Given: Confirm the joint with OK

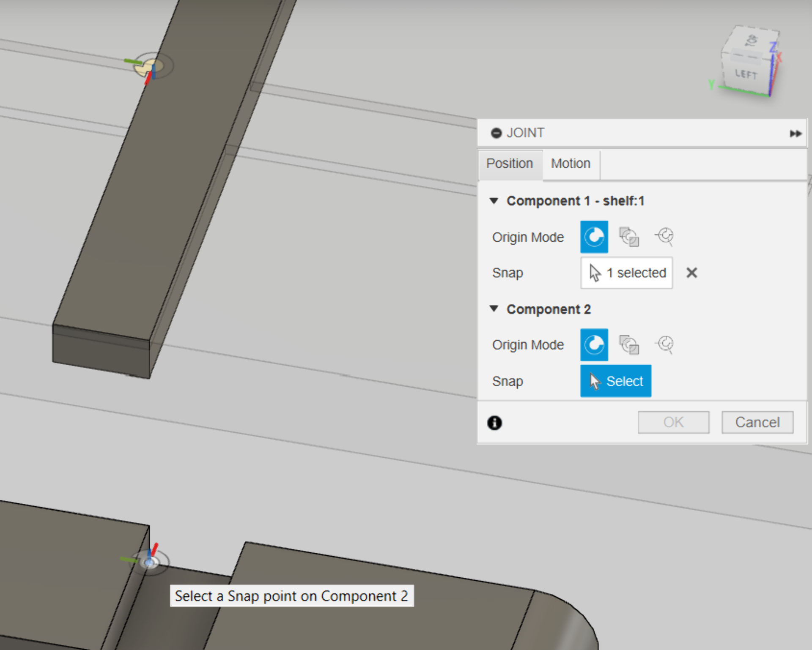Looking at the screenshot, I should pos(673,422).
